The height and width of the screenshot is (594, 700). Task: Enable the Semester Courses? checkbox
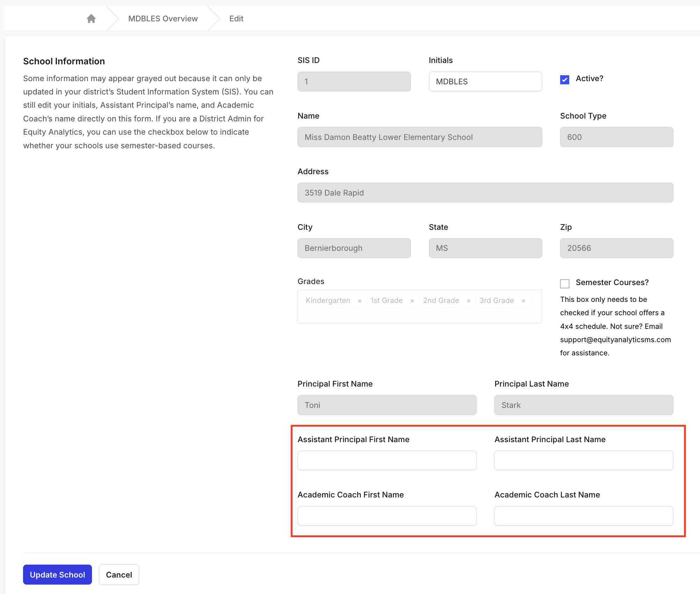tap(565, 283)
